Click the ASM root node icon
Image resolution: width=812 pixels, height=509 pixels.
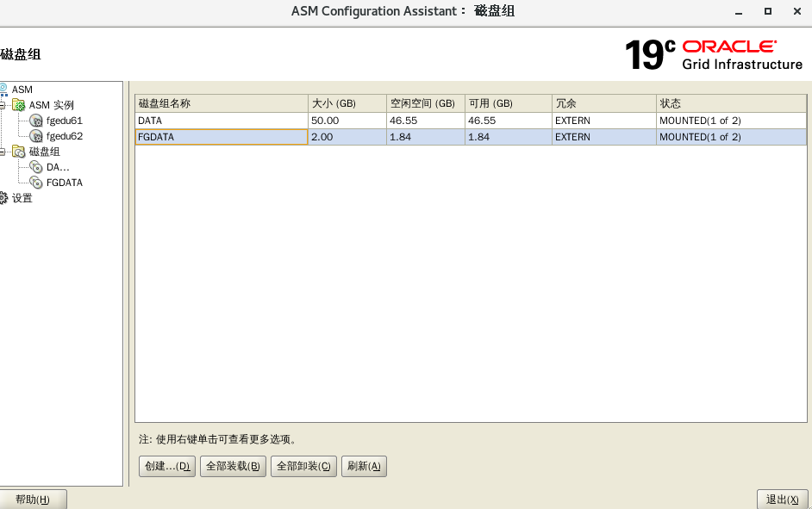tap(3, 90)
